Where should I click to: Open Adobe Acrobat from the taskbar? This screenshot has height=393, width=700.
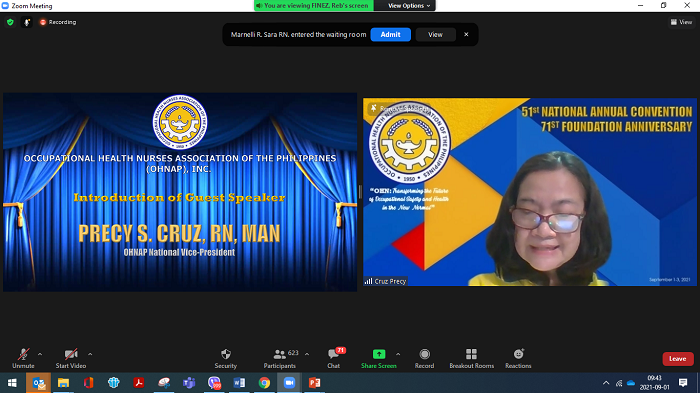click(x=139, y=383)
